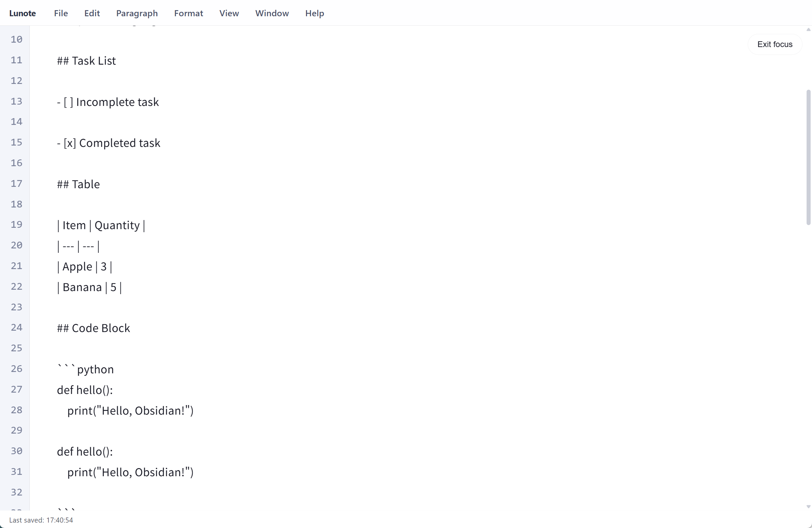
Task: Open the File menu
Action: coord(61,13)
